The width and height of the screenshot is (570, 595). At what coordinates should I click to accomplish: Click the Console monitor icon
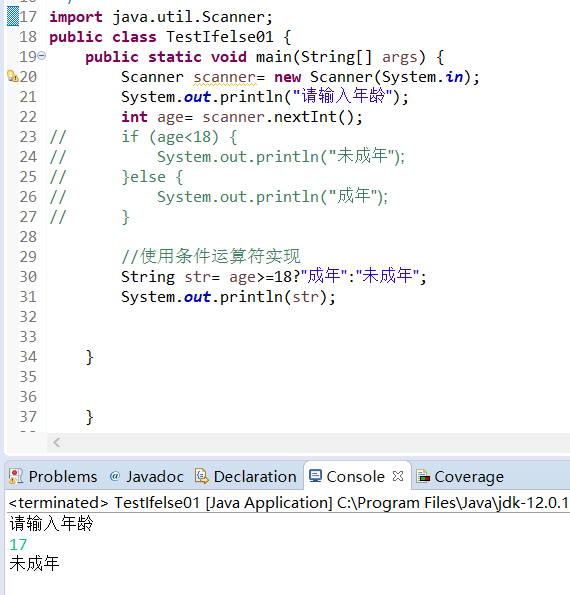315,476
